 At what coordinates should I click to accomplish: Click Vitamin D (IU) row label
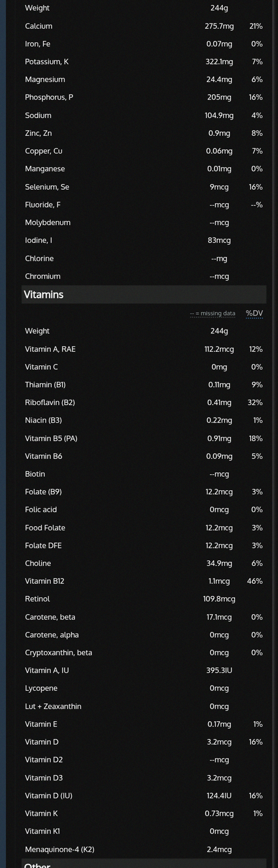pyautogui.click(x=49, y=795)
